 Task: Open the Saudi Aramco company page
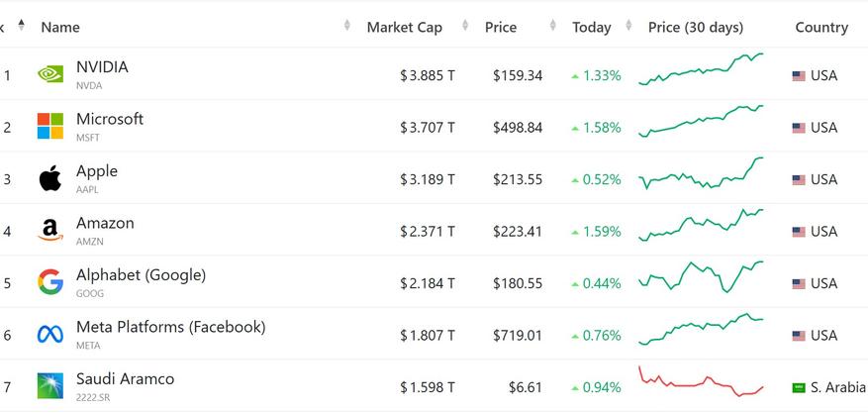[x=125, y=378]
